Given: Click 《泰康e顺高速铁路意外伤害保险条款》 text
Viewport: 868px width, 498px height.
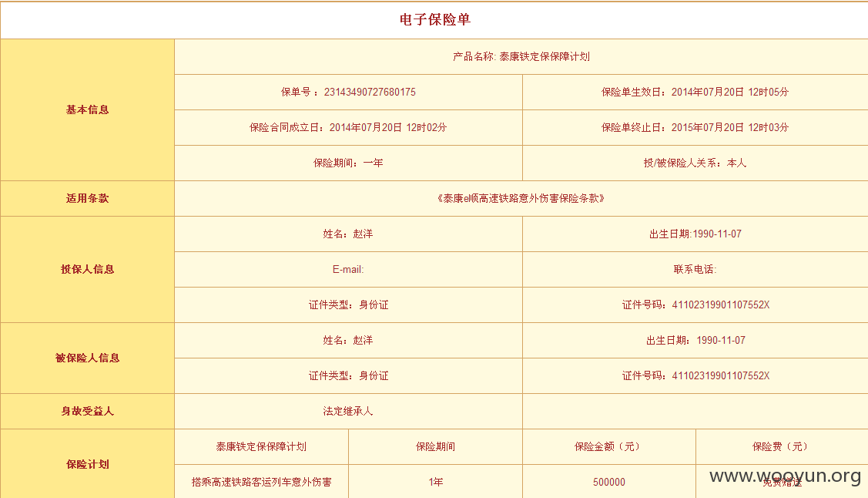Looking at the screenshot, I should (521, 198).
